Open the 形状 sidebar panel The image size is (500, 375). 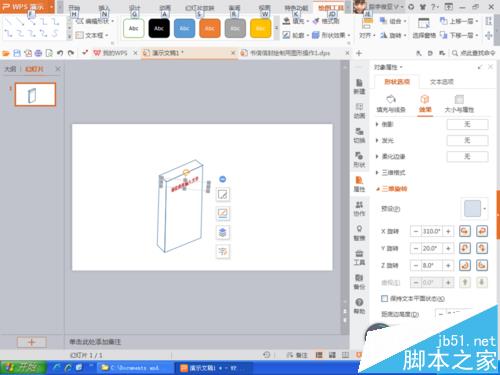(359, 160)
